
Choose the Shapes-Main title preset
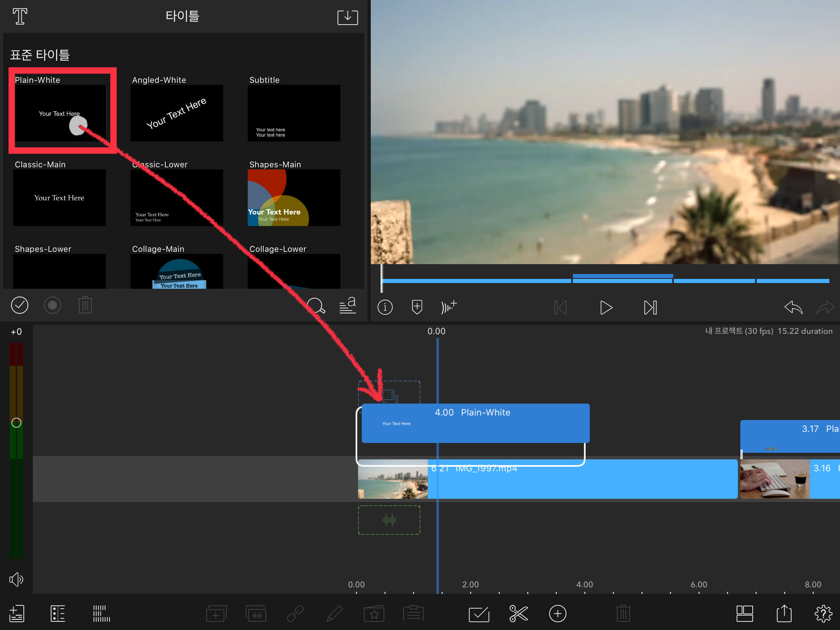tap(294, 197)
